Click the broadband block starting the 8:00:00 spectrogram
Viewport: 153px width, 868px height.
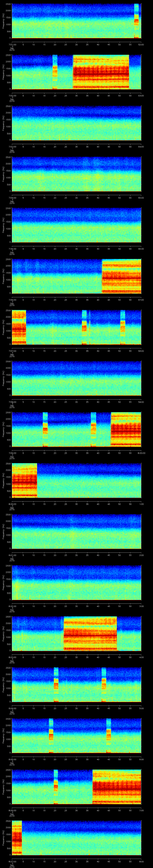[24, 480]
